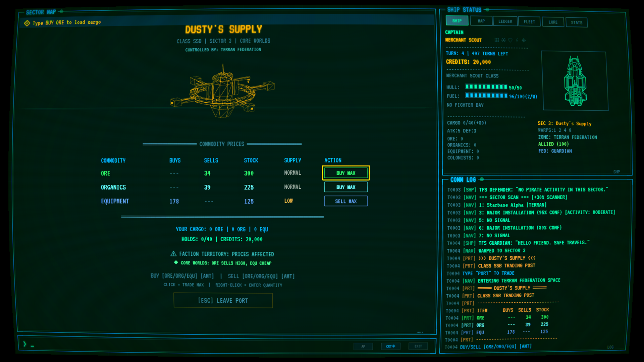Click the grid badge icon beside Merchant Scout

click(x=497, y=40)
